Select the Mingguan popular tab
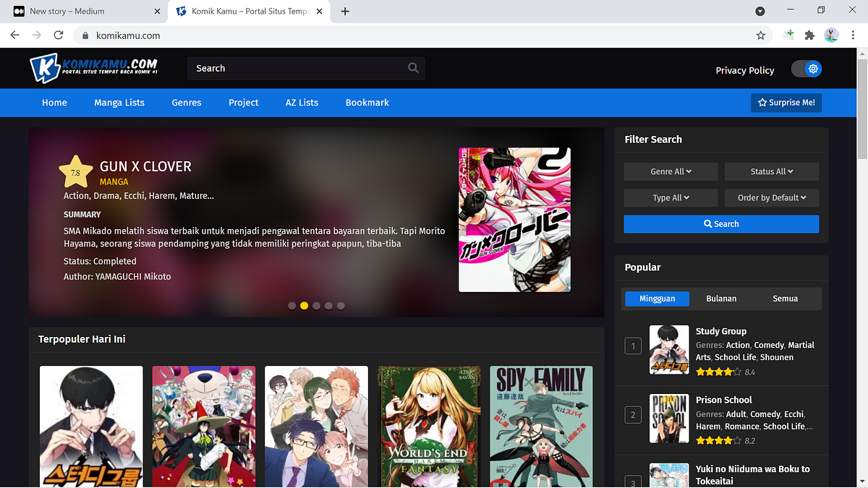 [657, 298]
